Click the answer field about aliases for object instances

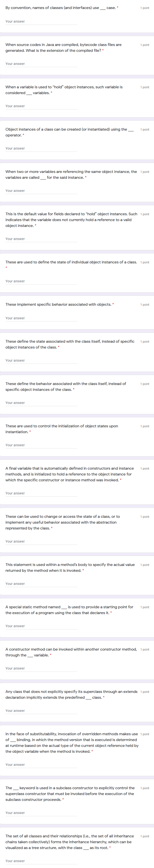(40, 192)
